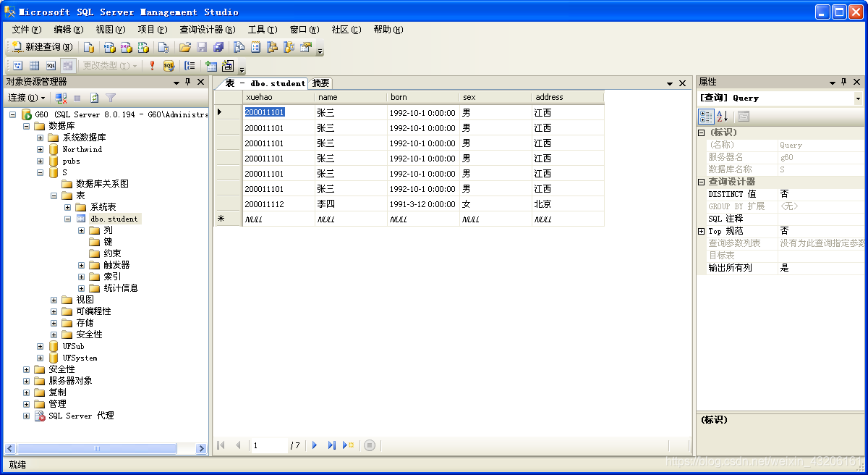868x475 pixels.
Task: Expand the 系统表 folder
Action: [68, 207]
